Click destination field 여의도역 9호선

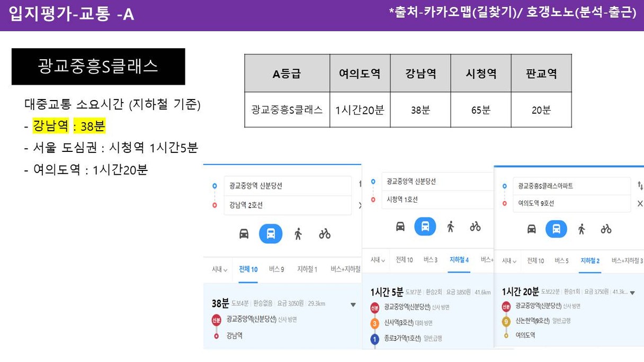(571, 203)
